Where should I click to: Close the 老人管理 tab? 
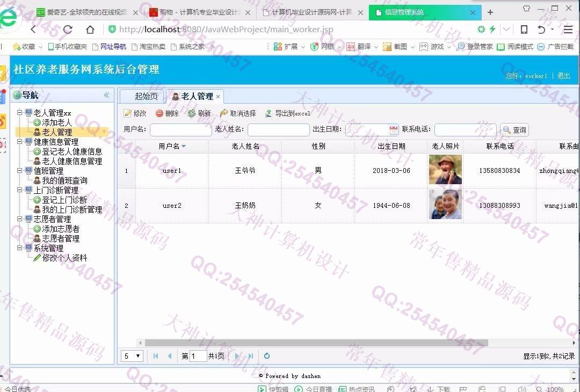coord(218,97)
